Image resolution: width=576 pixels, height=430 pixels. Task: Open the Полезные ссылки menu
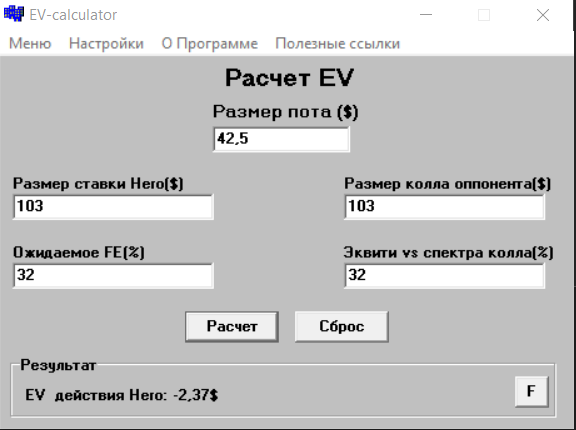[337, 44]
